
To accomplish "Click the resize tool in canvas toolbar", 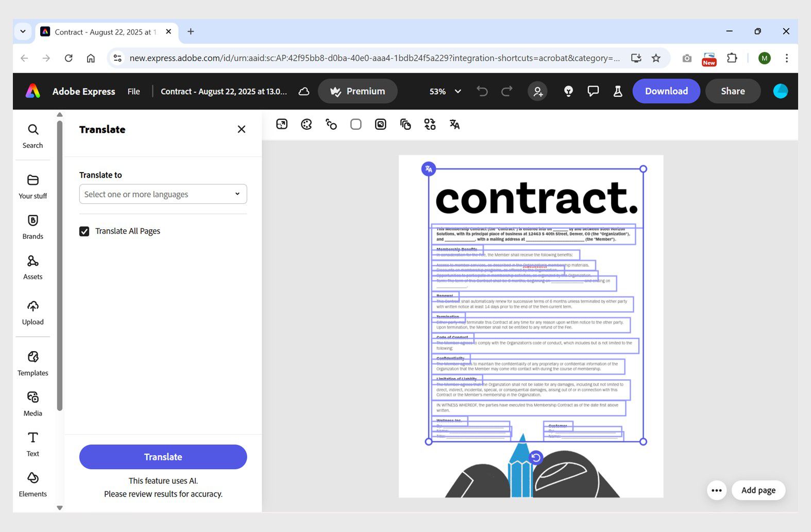I will pos(282,124).
